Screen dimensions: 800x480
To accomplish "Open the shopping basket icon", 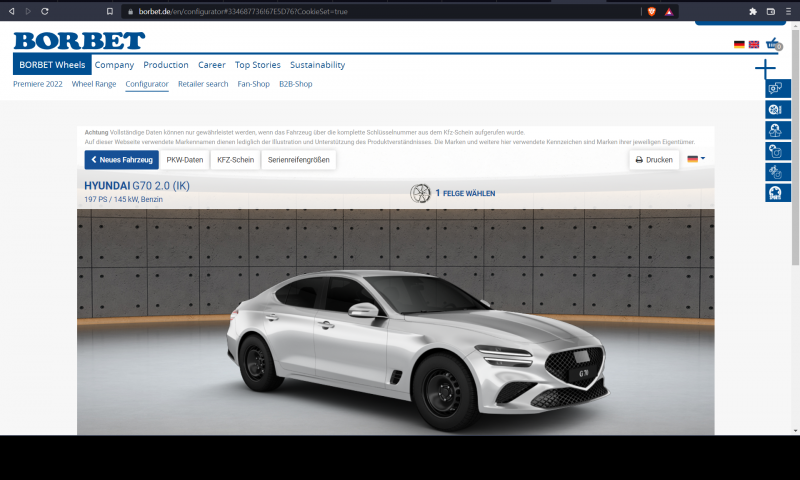I will coord(773,43).
